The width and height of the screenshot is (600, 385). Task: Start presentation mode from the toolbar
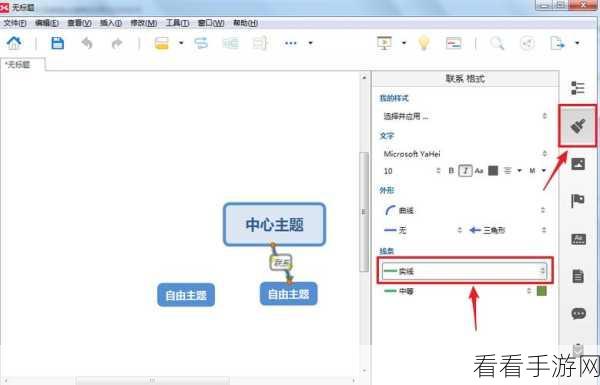(x=385, y=43)
